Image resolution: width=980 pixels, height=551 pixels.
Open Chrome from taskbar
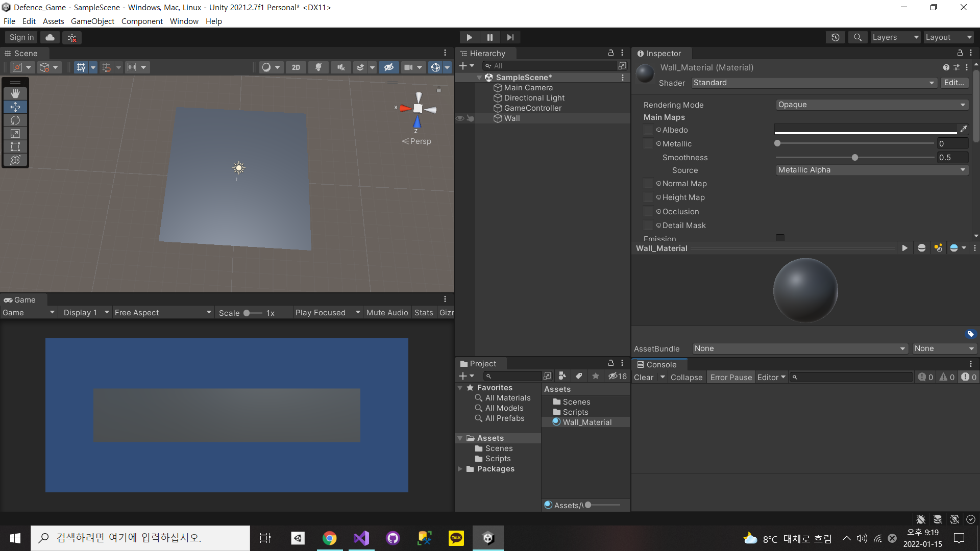click(x=330, y=538)
